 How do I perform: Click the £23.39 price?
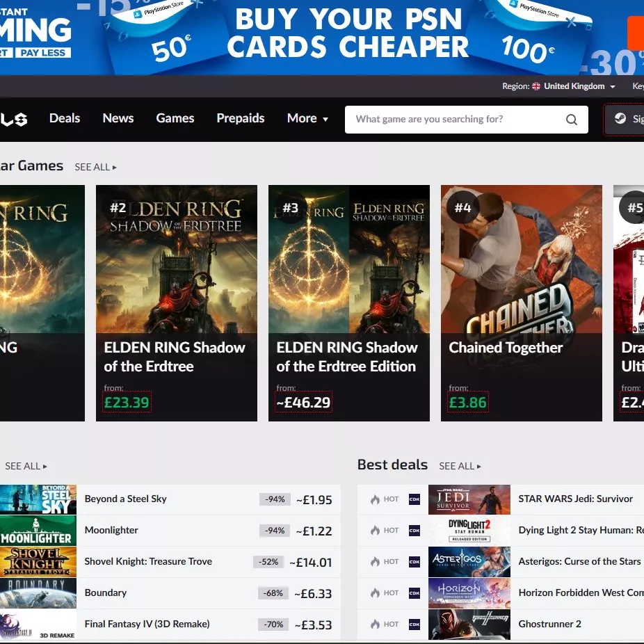point(127,402)
